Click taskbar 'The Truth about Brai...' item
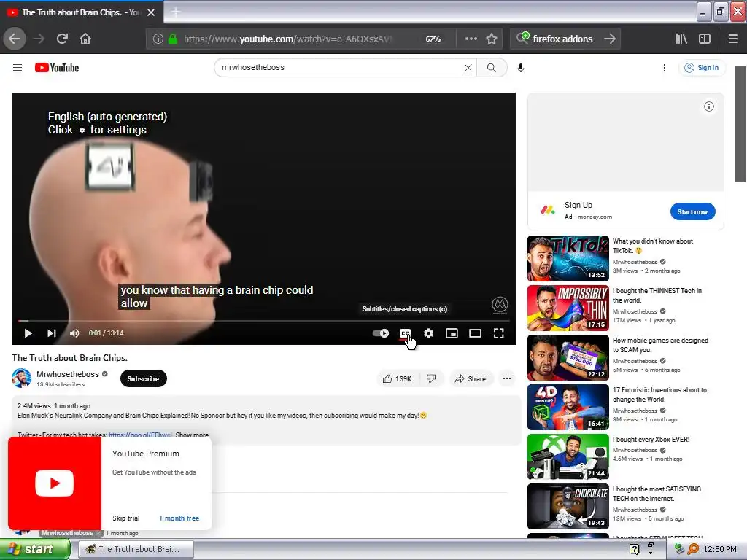This screenshot has height=560, width=747. (x=136, y=549)
